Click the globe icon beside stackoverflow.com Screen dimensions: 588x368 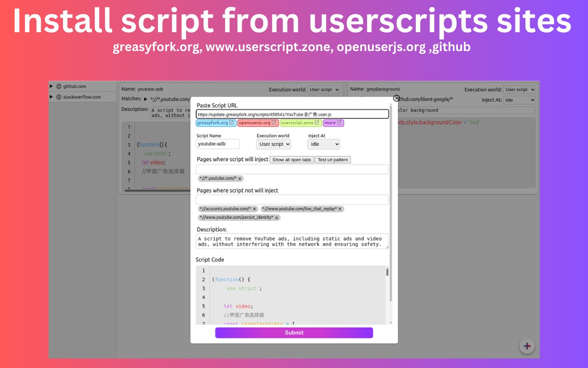point(59,97)
